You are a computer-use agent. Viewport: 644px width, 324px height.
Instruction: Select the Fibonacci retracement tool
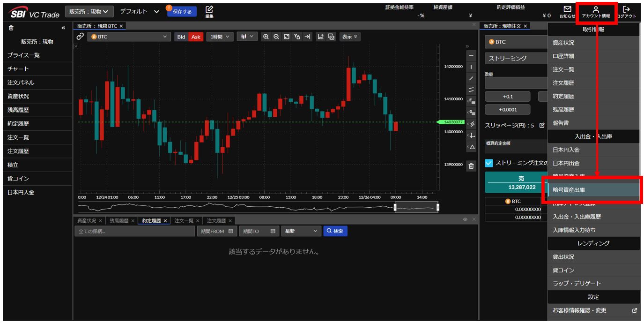(x=471, y=101)
